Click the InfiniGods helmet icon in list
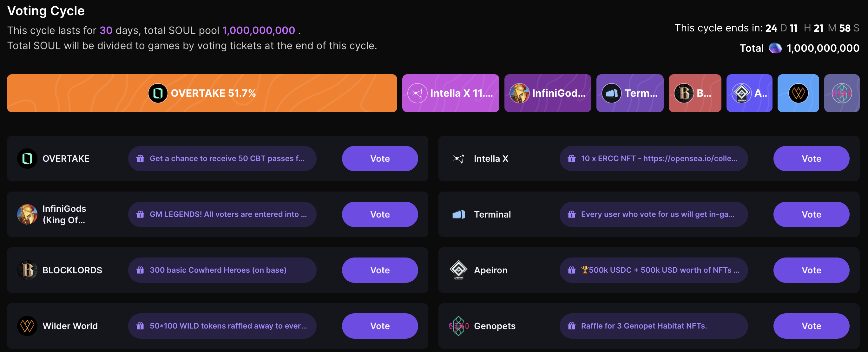The width and height of the screenshot is (868, 352). [x=27, y=214]
